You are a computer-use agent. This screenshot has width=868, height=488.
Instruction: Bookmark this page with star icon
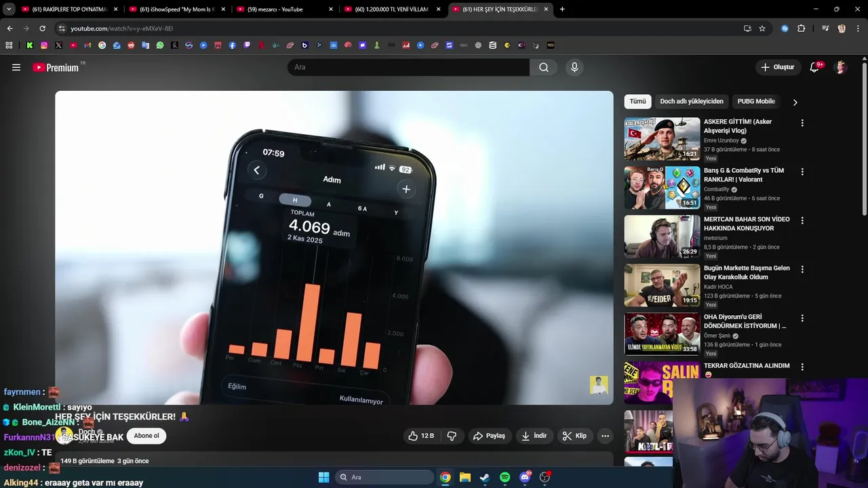point(762,28)
